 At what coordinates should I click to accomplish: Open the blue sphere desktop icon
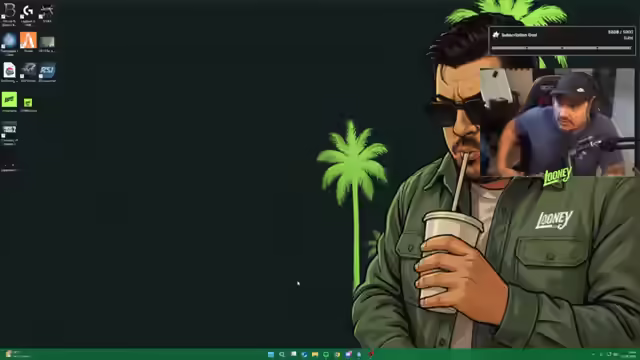pyautogui.click(x=9, y=43)
